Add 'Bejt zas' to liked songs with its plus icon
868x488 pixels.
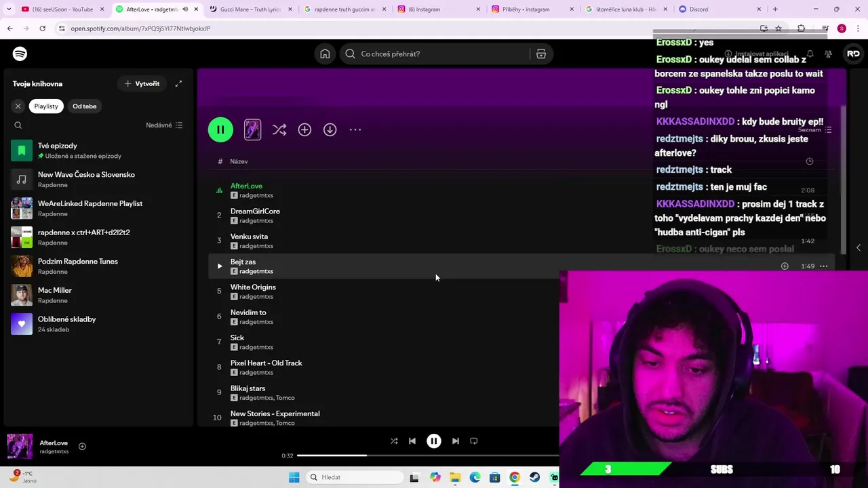[x=785, y=266]
